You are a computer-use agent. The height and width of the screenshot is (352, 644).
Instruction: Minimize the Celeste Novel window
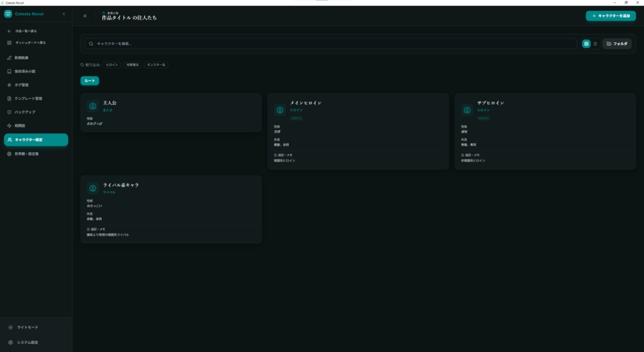pyautogui.click(x=615, y=3)
